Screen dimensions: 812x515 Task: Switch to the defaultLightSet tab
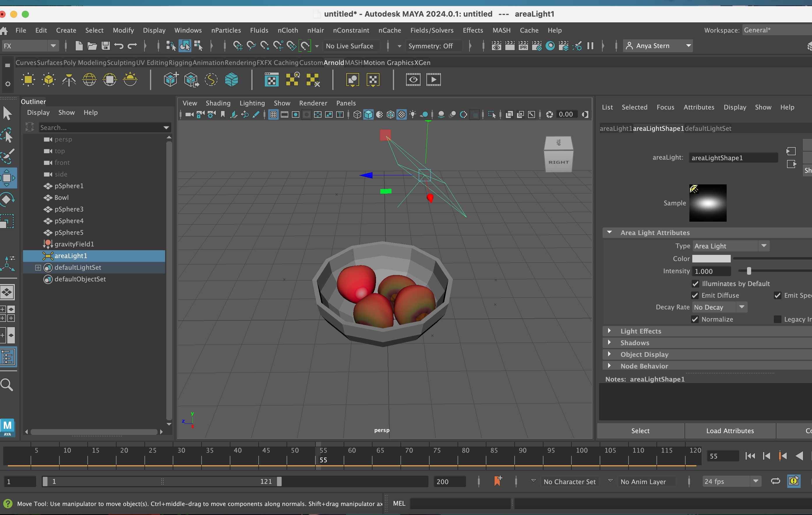708,128
